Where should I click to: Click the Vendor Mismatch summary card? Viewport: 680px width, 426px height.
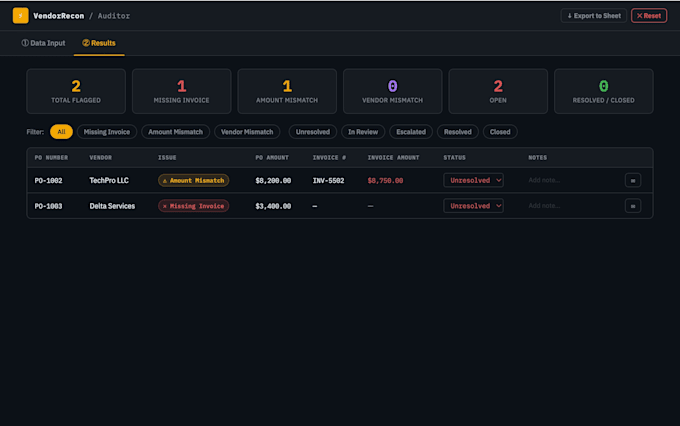[x=392, y=91]
